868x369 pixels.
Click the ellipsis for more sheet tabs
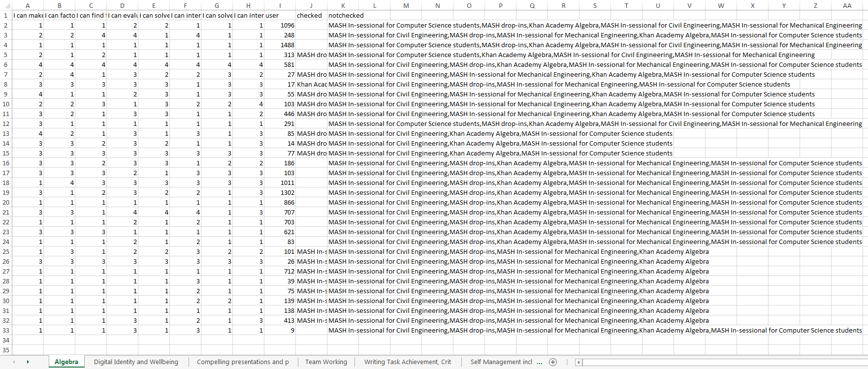[x=540, y=362]
